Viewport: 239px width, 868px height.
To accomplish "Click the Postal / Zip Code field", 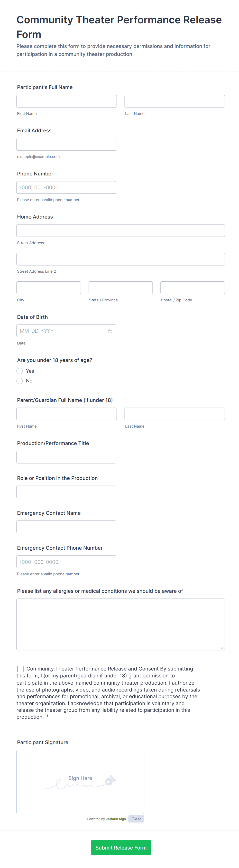I will tap(192, 288).
